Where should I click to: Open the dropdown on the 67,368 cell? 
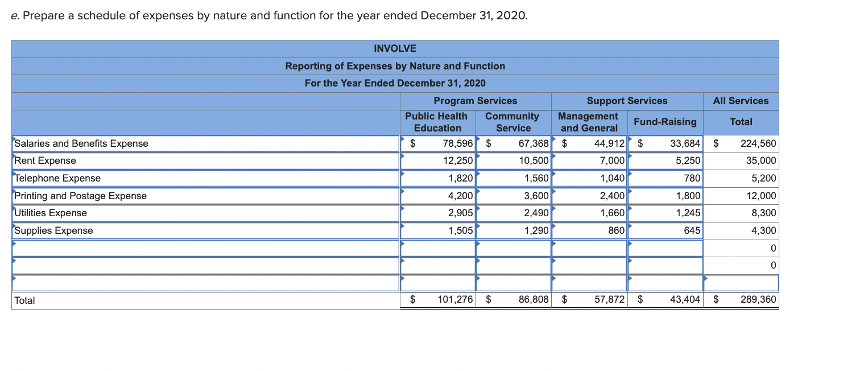coord(478,138)
